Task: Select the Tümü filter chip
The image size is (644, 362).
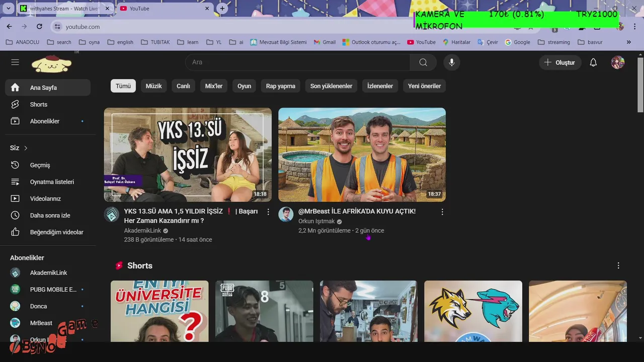Action: (x=123, y=86)
